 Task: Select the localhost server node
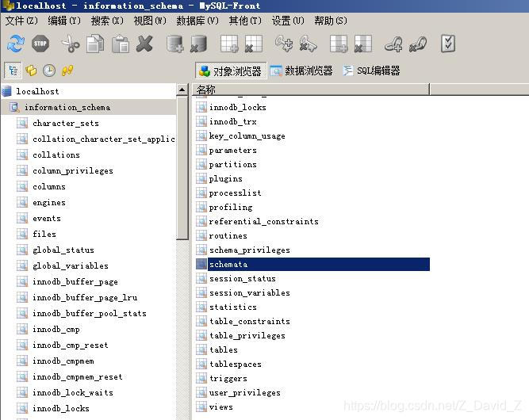coord(37,91)
